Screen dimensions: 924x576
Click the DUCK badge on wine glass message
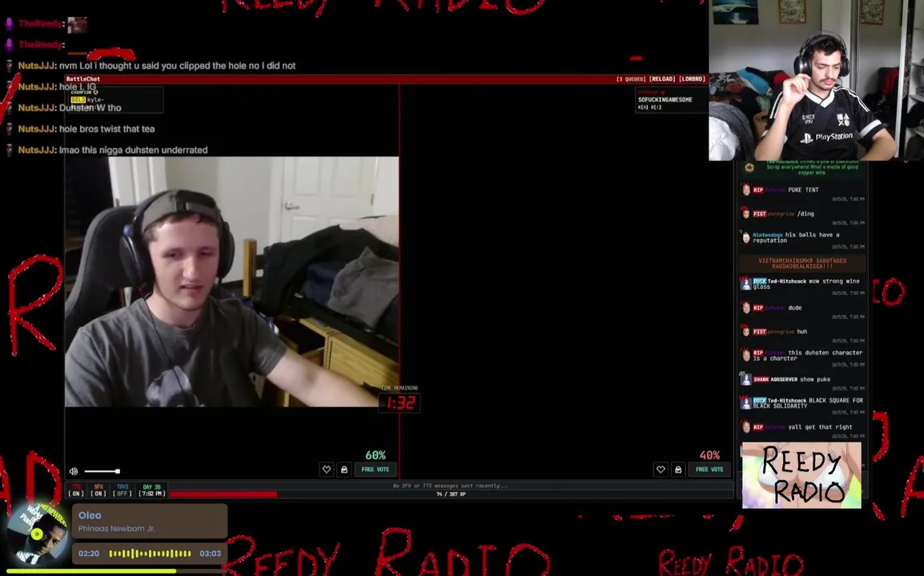760,281
